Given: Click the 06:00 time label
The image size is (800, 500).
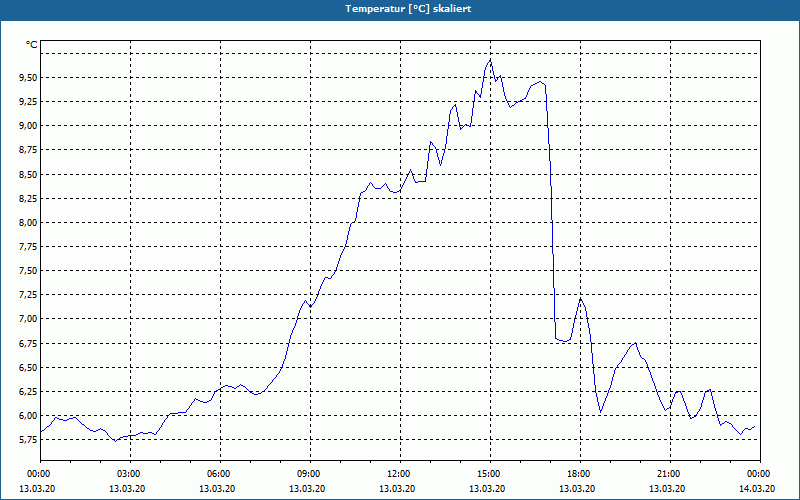Looking at the screenshot, I should pos(218,474).
